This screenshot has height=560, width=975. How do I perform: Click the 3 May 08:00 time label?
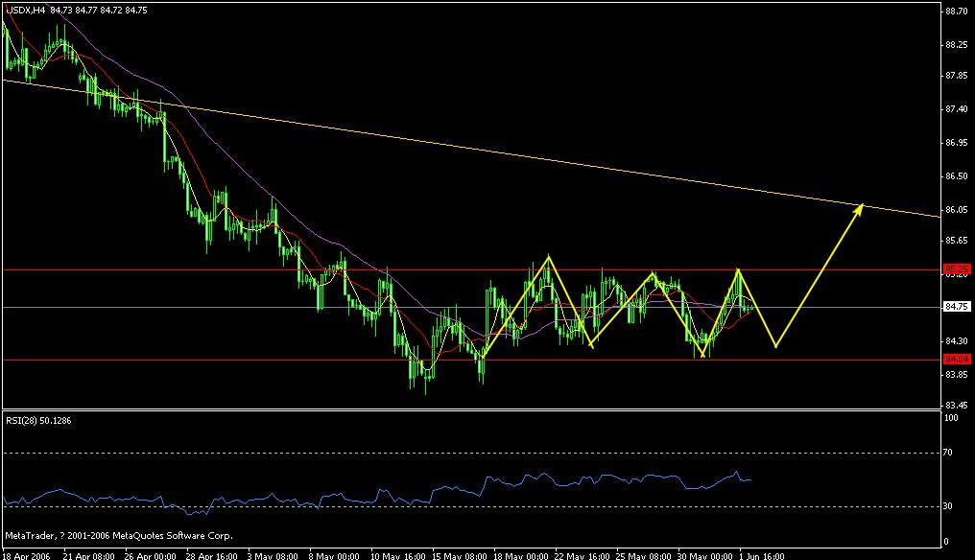pos(273,555)
